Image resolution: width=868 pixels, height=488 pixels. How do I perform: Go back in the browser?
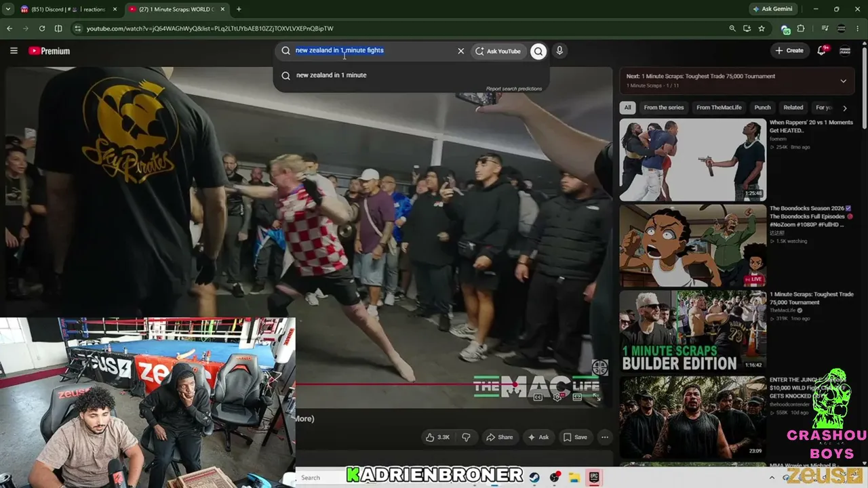click(x=9, y=28)
